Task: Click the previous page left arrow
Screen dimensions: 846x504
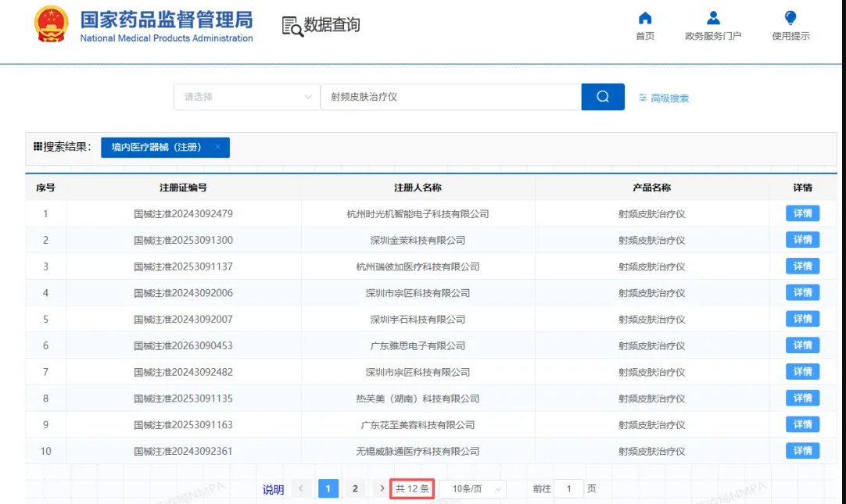Action: (301, 489)
